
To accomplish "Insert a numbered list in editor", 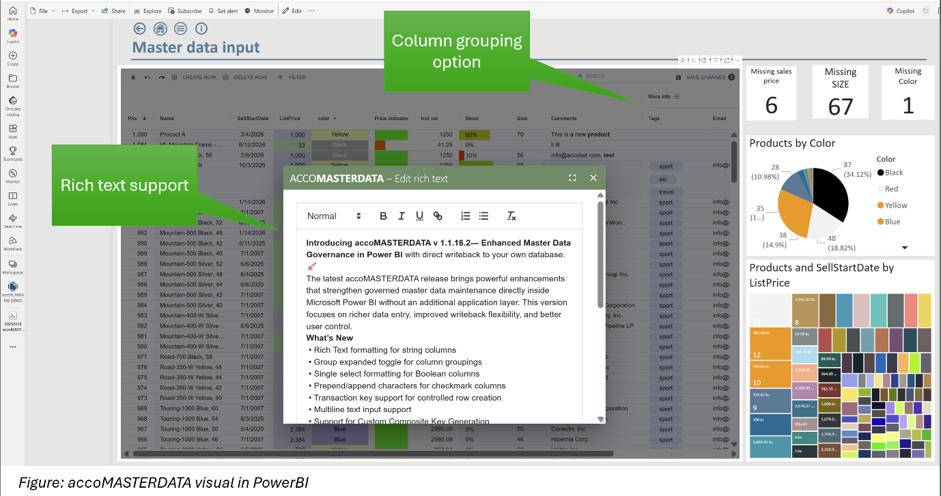I will coord(465,216).
